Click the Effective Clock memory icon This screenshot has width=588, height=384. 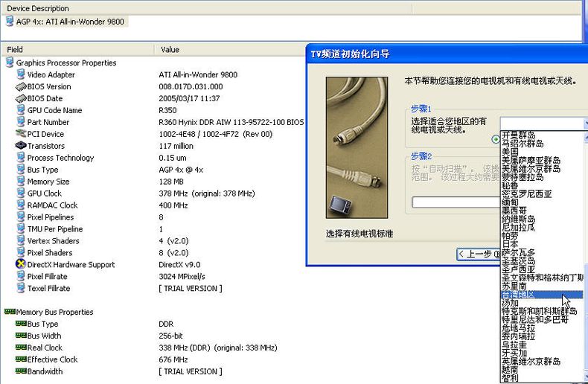point(21,359)
